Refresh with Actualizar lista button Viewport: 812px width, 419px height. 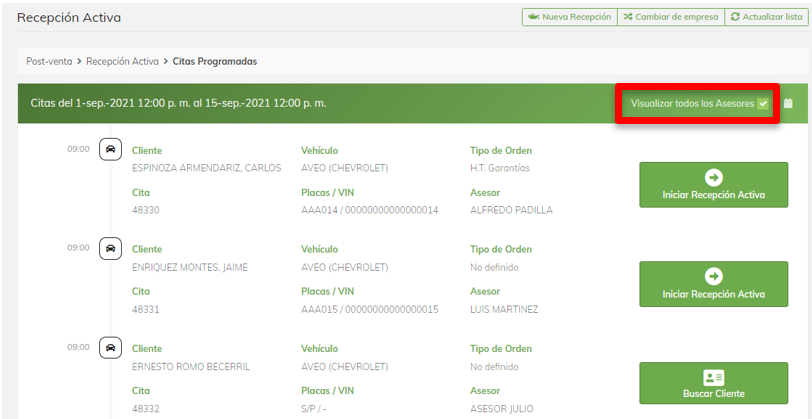(x=765, y=17)
